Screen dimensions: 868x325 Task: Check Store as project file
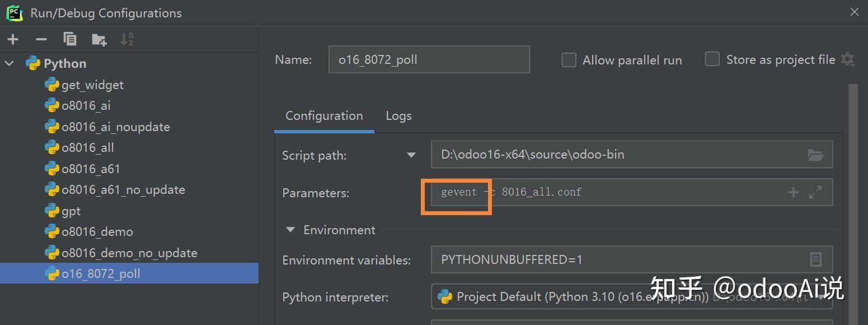pos(712,59)
